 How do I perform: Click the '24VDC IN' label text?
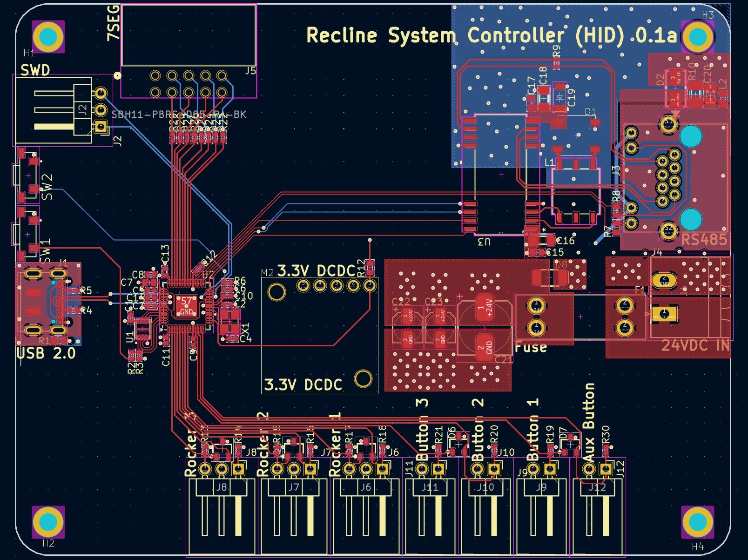pyautogui.click(x=695, y=345)
